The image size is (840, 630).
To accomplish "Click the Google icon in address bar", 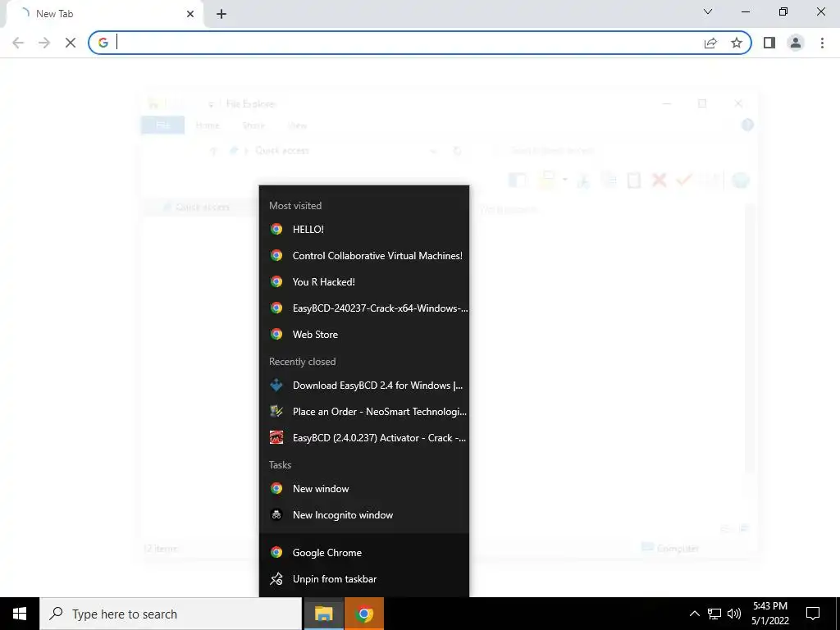I will (103, 43).
